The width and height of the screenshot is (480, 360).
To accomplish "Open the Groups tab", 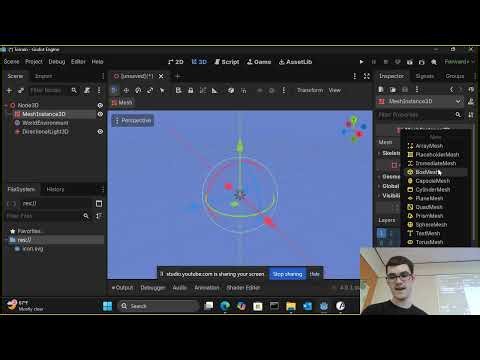I will (455, 76).
